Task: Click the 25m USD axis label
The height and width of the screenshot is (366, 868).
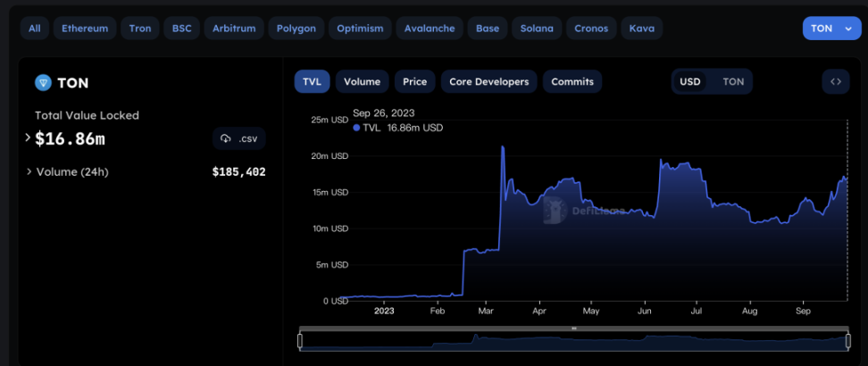Action: click(329, 120)
